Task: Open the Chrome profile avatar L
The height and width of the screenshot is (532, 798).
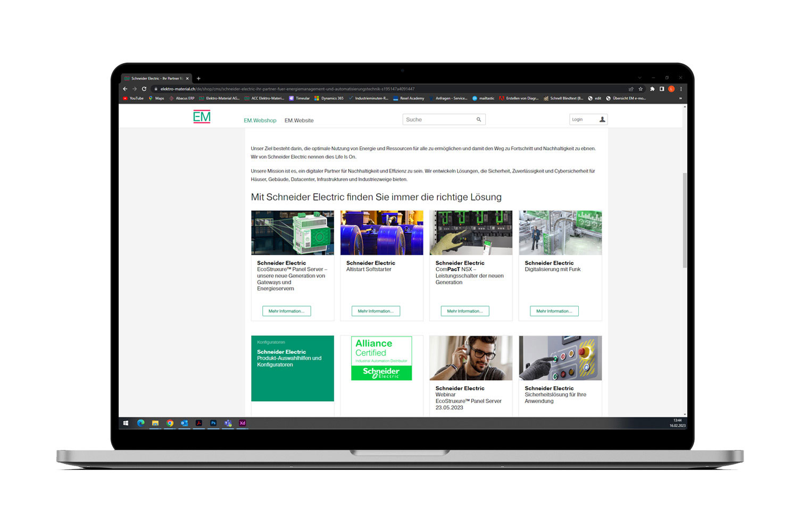Action: tap(671, 89)
